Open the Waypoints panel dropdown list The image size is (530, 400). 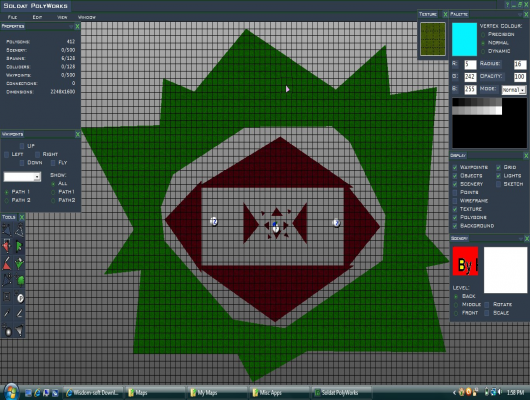tap(22, 177)
